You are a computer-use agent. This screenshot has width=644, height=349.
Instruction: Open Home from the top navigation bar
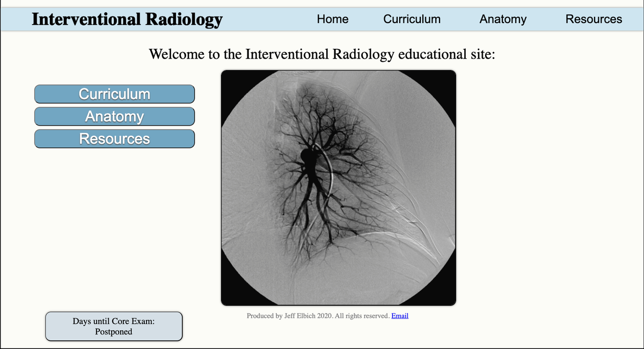333,19
